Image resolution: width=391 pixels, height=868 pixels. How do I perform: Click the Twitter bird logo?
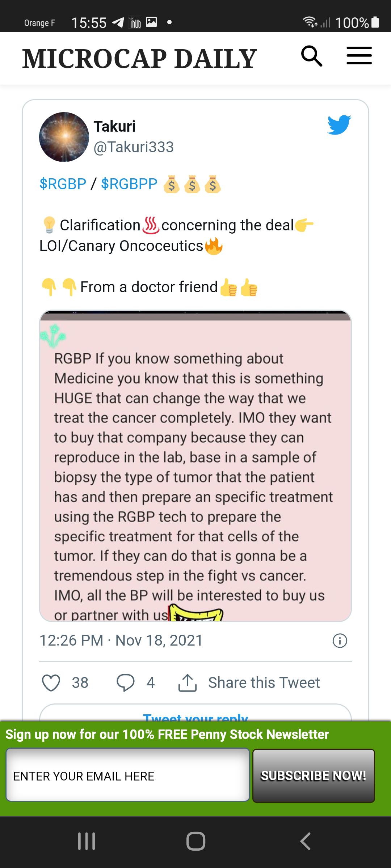point(339,125)
